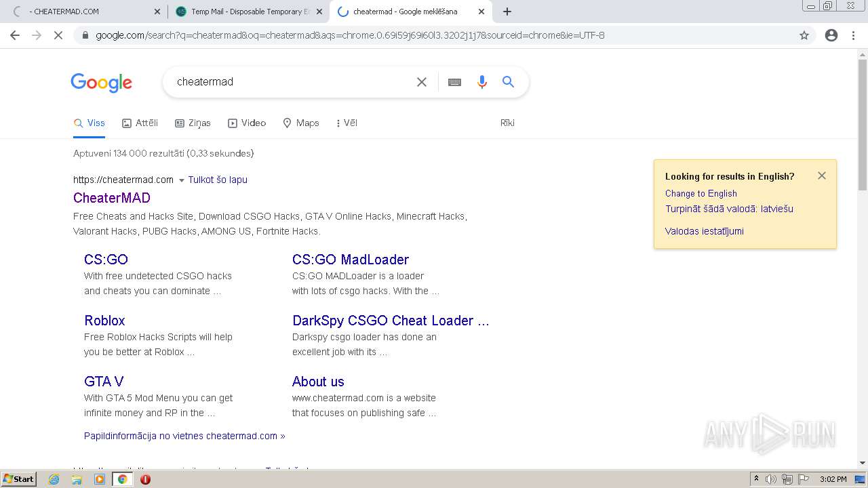Click the network tray icon
This screenshot has height=488, width=868.
pyautogui.click(x=787, y=479)
